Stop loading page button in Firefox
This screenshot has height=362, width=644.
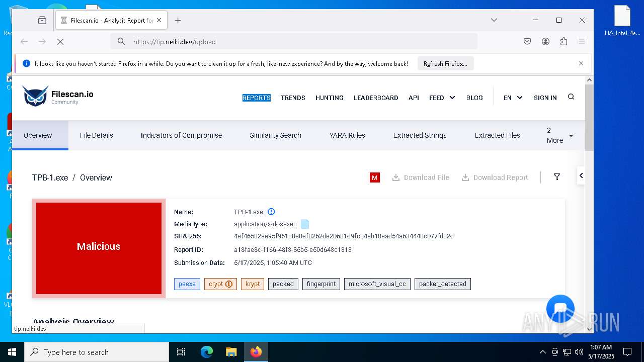click(60, 42)
